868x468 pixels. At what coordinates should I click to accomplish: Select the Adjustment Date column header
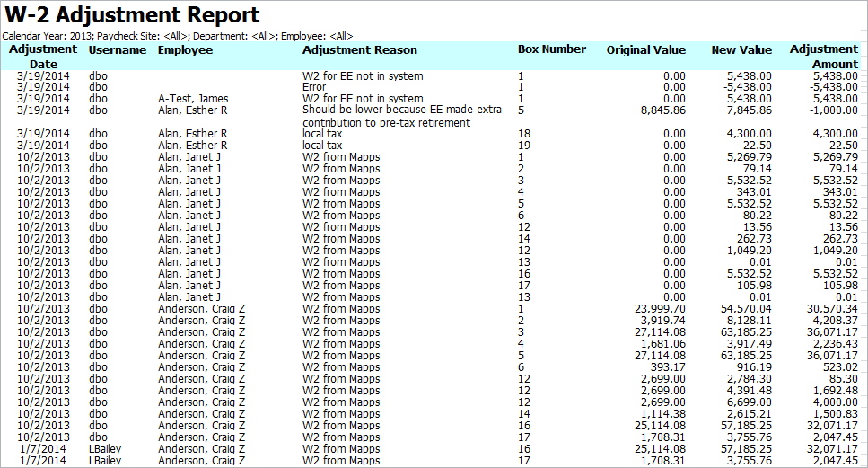43,57
